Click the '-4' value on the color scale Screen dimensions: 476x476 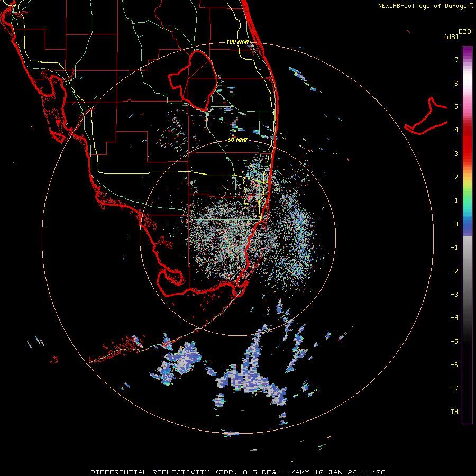(454, 318)
